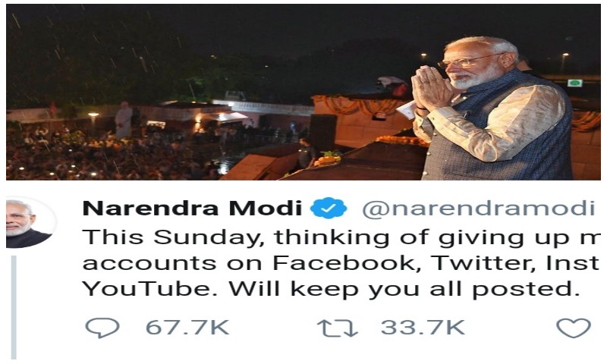The height and width of the screenshot is (364, 607).
Task: Click the green sign in photo corner
Action: tap(575, 83)
